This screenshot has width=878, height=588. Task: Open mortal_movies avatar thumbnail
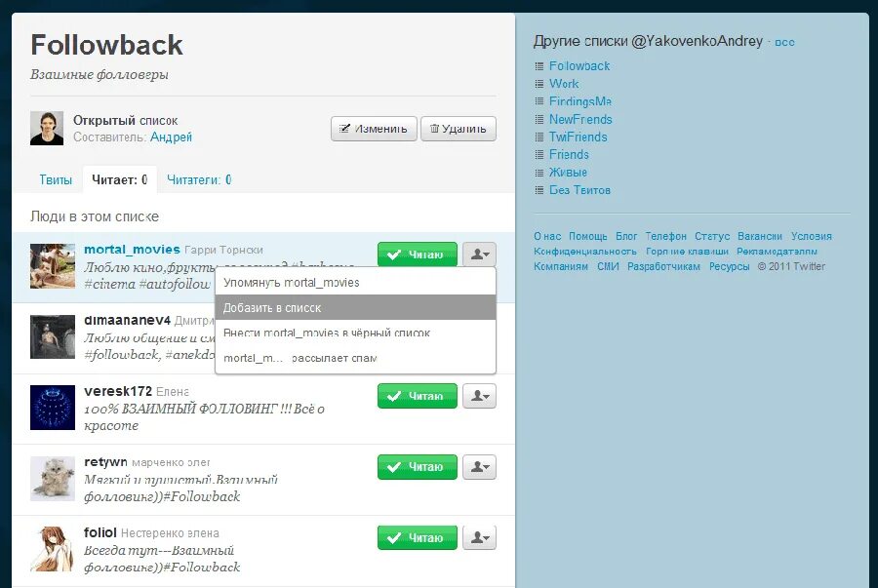[x=53, y=266]
